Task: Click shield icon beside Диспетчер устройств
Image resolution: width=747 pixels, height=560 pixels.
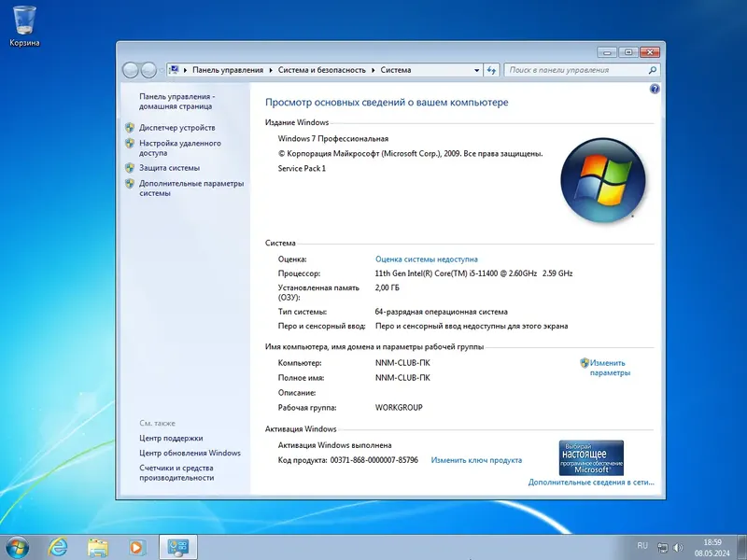Action: click(x=130, y=128)
